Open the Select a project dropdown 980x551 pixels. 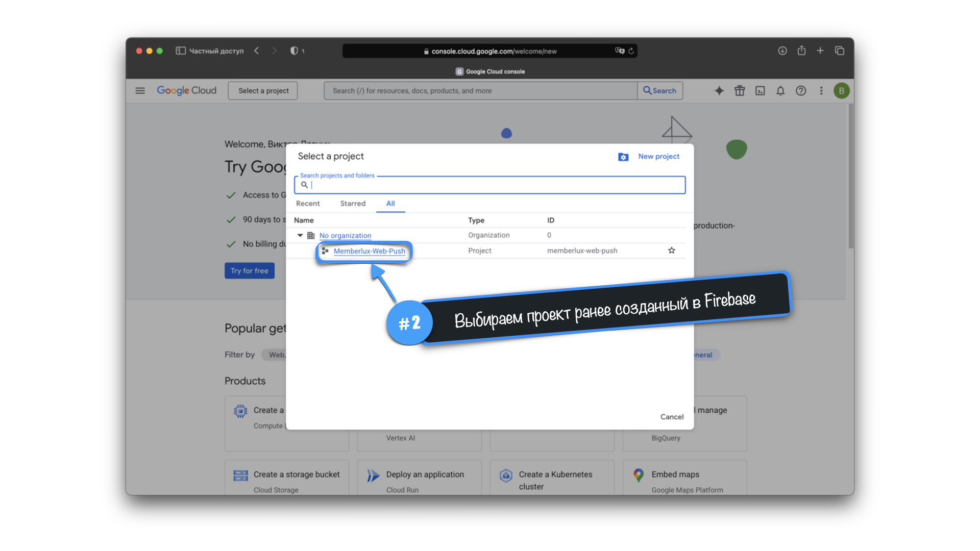pos(263,91)
